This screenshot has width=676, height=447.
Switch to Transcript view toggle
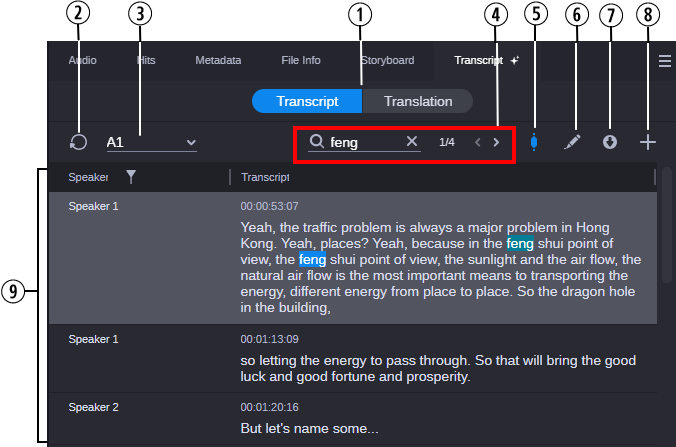coord(307,101)
